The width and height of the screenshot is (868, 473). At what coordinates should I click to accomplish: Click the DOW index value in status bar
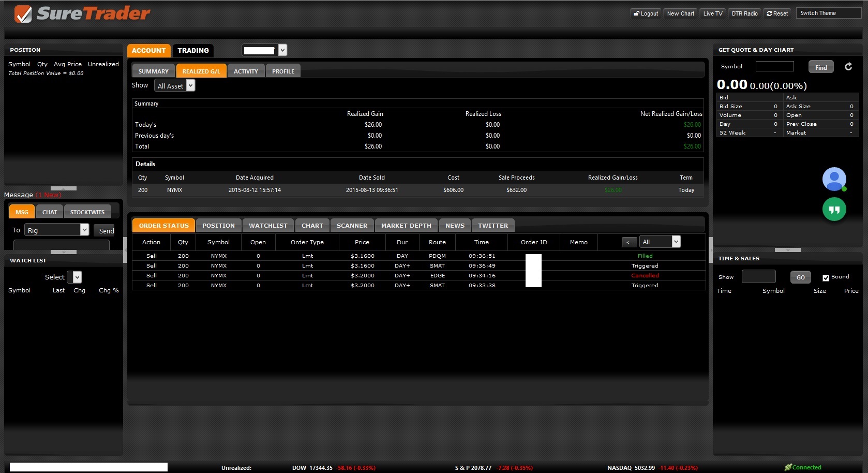tap(321, 468)
